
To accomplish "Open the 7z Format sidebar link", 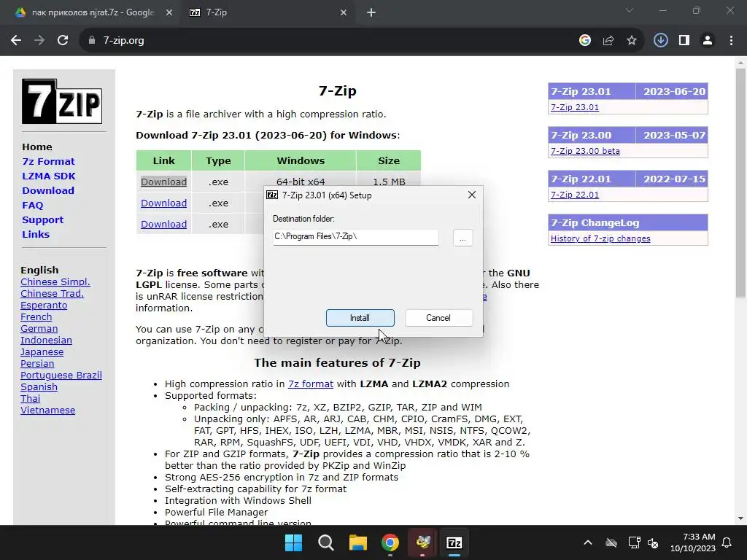I will [49, 161].
